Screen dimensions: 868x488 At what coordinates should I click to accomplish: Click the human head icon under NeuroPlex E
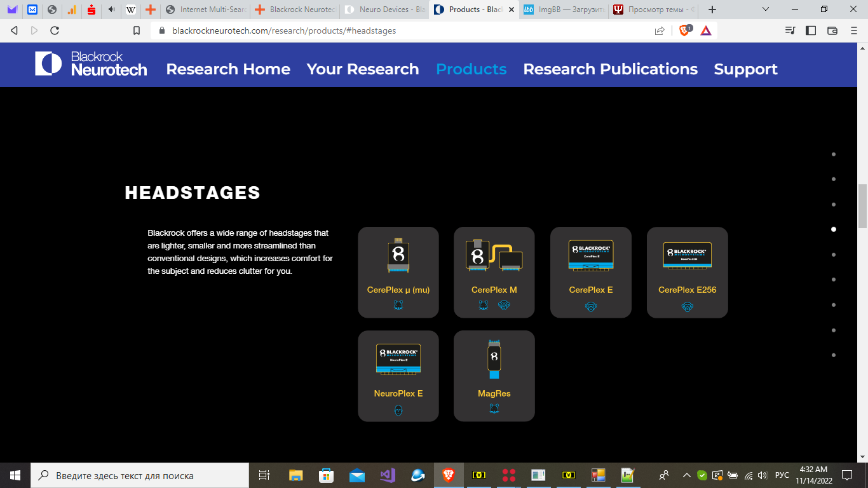pyautogui.click(x=398, y=410)
